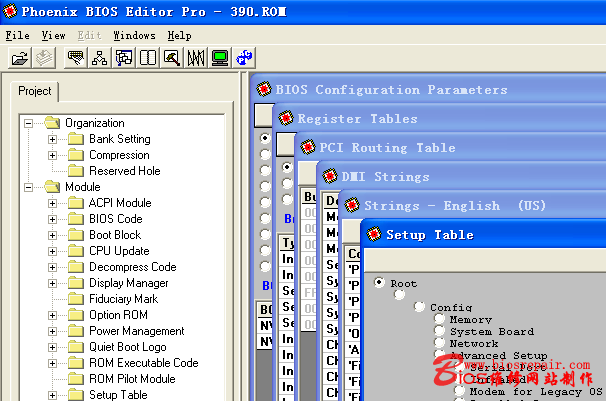Select the unlabeled radio button directly under Root

pos(399,295)
